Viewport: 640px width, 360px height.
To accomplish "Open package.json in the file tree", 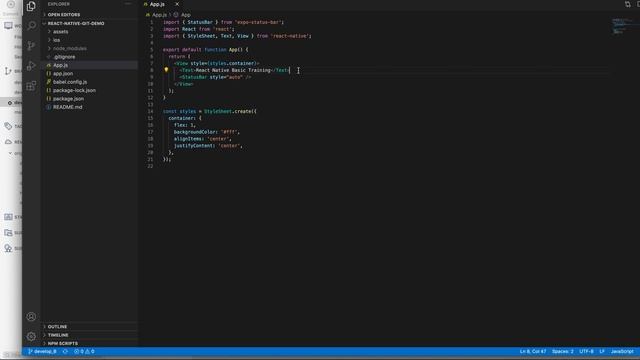I will click(68, 99).
